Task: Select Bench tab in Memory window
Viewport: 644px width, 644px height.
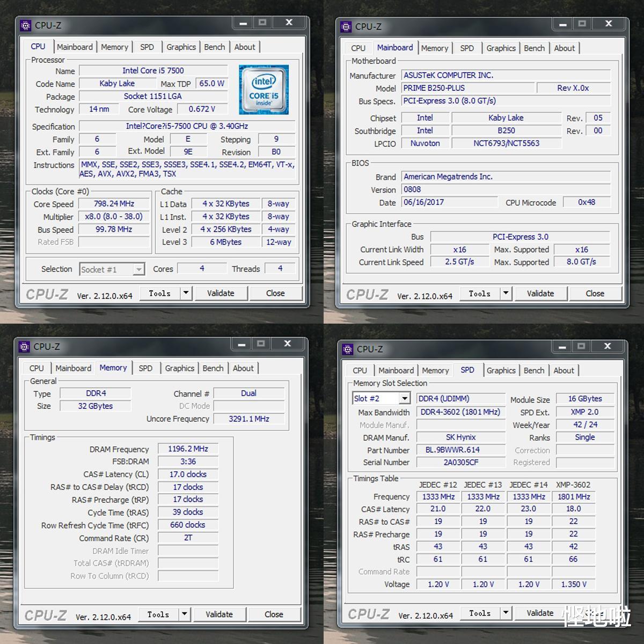Action: click(x=213, y=368)
